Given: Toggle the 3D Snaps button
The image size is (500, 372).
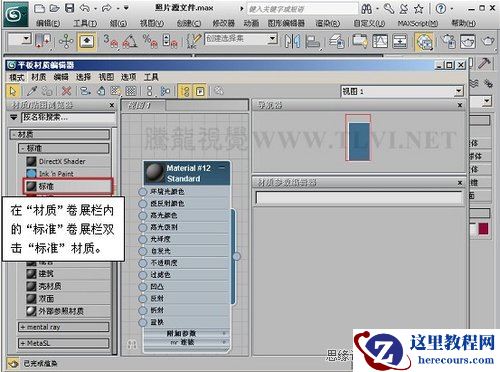Looking at the screenshot, I should (x=110, y=41).
